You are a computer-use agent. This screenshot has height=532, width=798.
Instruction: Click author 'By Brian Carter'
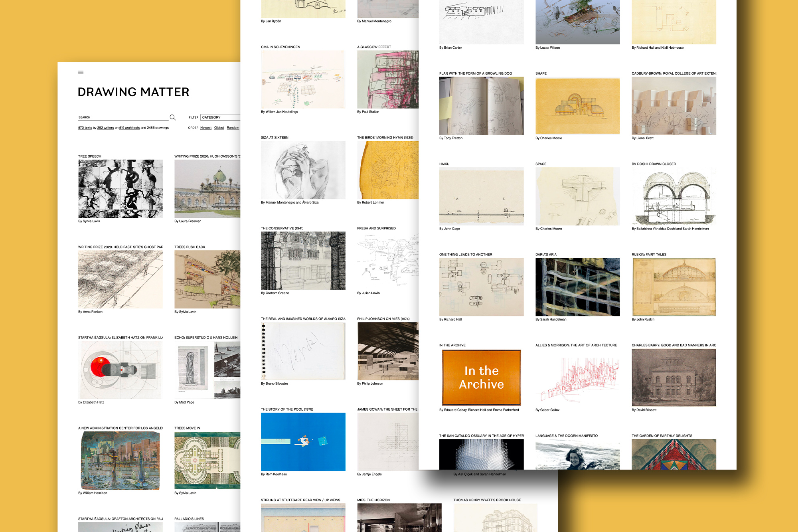click(x=450, y=47)
